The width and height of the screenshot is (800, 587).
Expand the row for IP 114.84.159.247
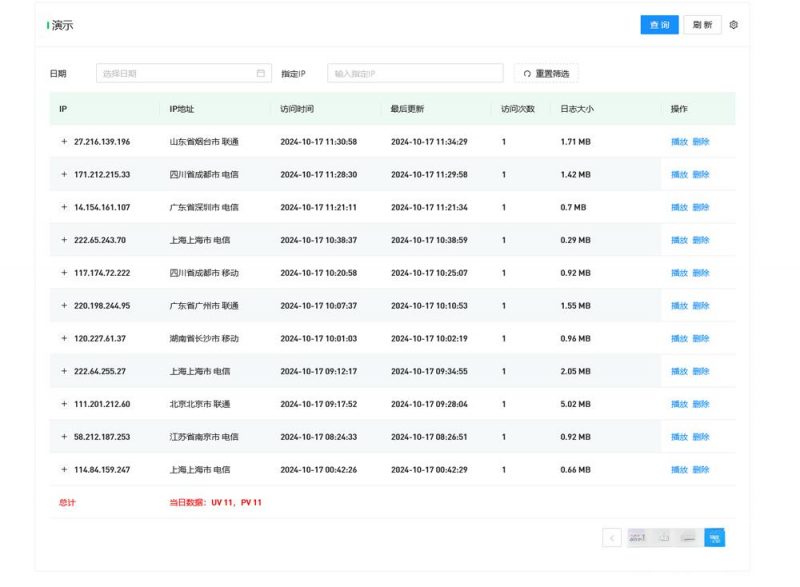[x=64, y=470]
